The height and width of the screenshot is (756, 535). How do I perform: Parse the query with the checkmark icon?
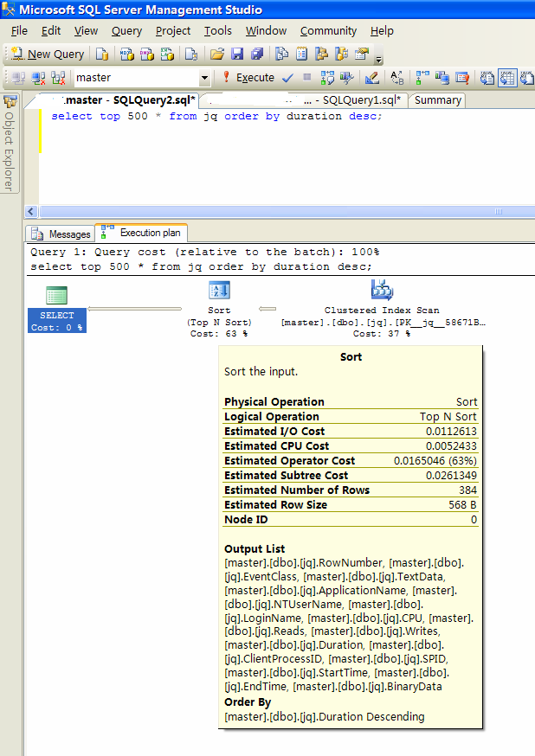(287, 78)
